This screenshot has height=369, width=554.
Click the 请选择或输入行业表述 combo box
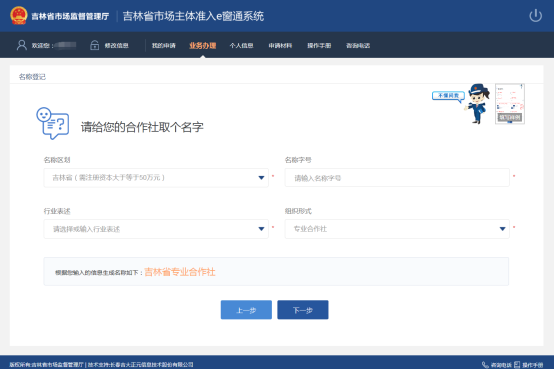click(x=156, y=229)
